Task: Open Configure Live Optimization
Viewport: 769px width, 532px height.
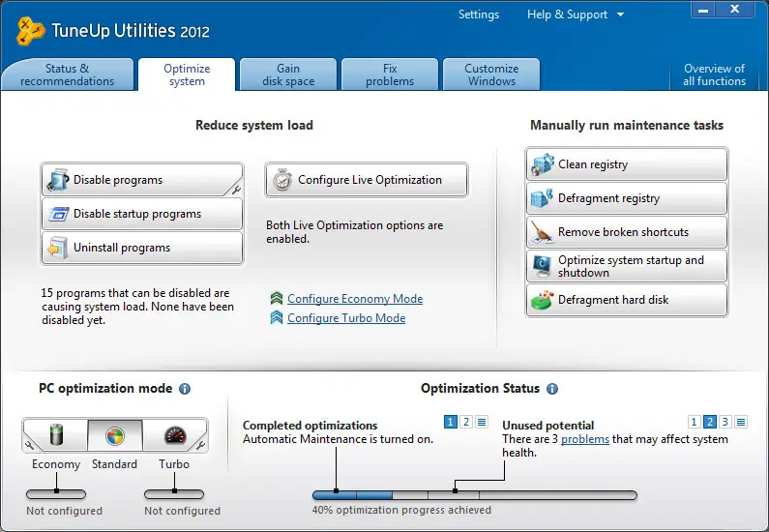Action: [367, 180]
